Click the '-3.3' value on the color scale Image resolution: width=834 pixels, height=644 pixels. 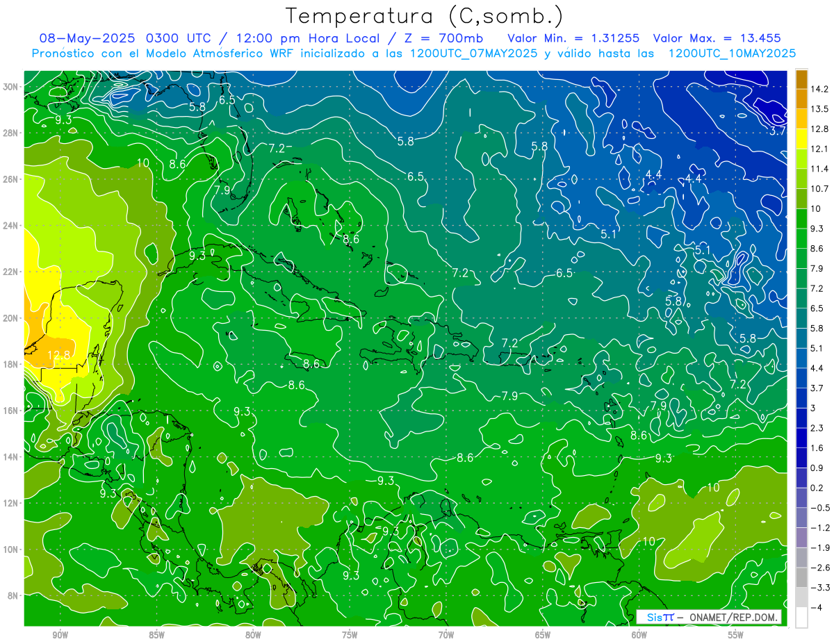pos(819,588)
